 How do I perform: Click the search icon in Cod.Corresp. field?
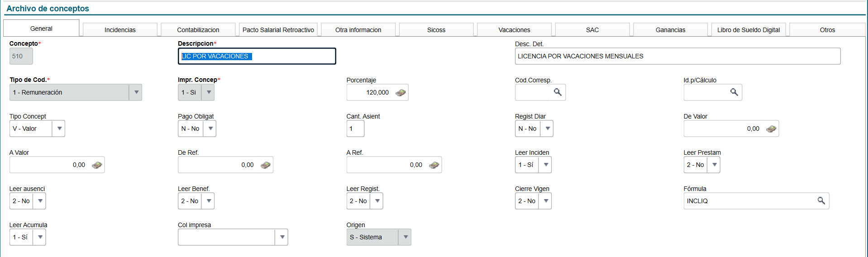point(558,92)
